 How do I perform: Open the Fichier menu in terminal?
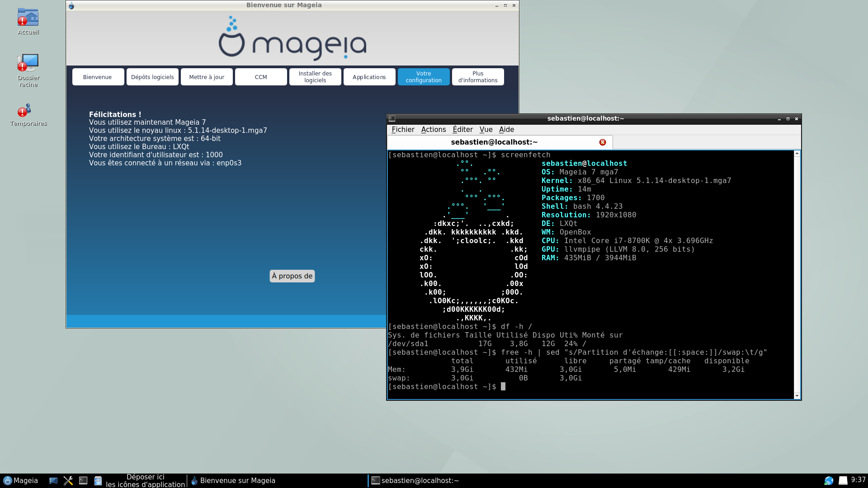pos(403,130)
